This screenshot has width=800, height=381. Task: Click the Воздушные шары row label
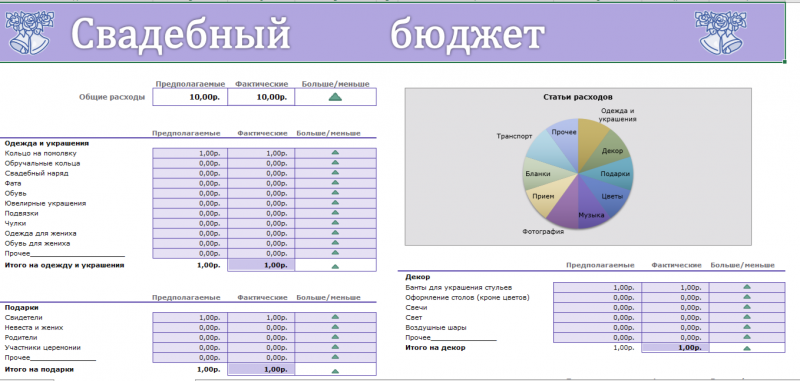pos(436,327)
